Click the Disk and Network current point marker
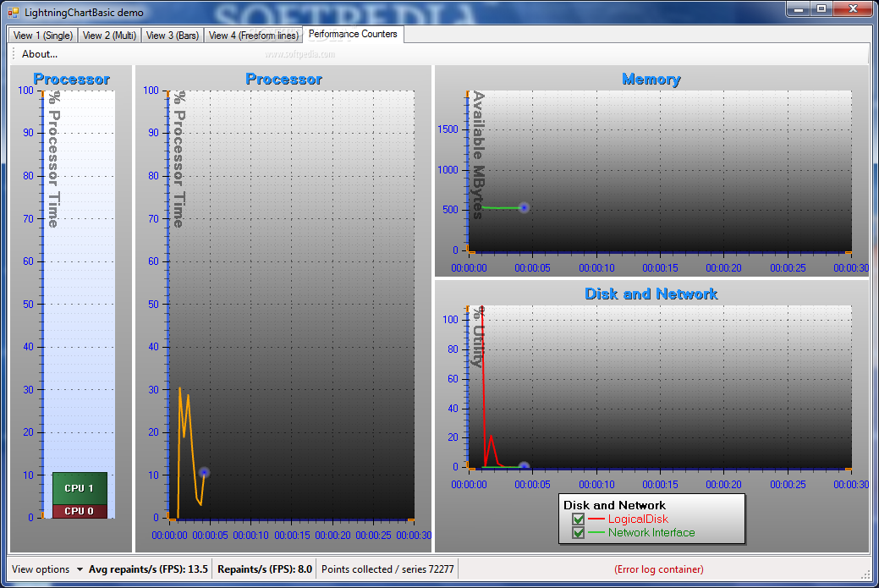879x588 pixels. point(524,466)
